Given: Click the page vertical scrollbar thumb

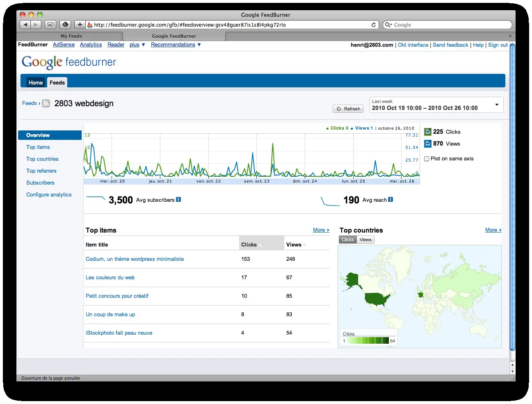Looking at the screenshot, I should click(512, 197).
